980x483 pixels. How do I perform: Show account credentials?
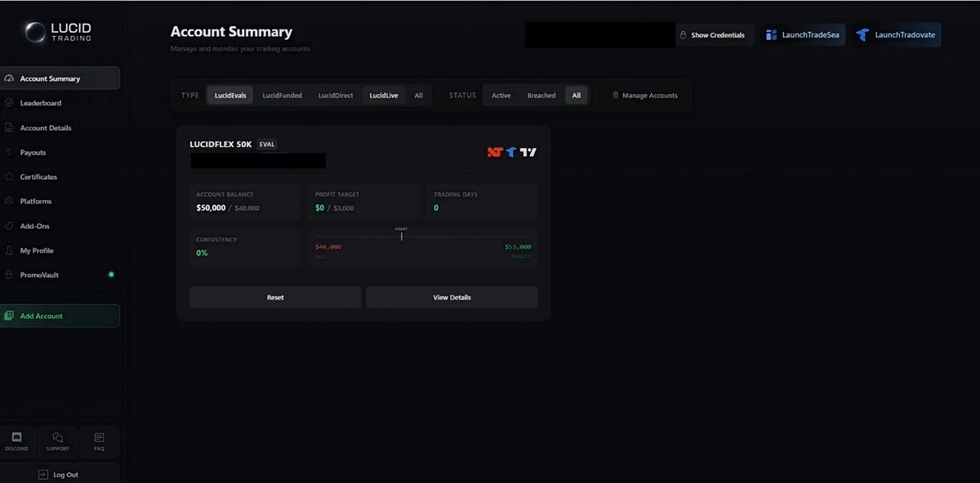712,35
